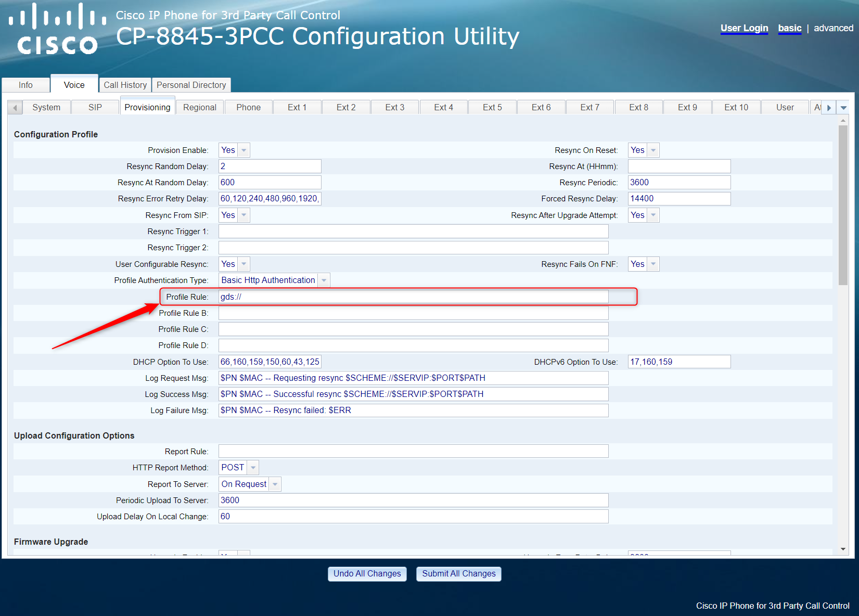Open the tab overflow down-arrow menu
Viewport: 859px width, 616px height.
(x=843, y=107)
